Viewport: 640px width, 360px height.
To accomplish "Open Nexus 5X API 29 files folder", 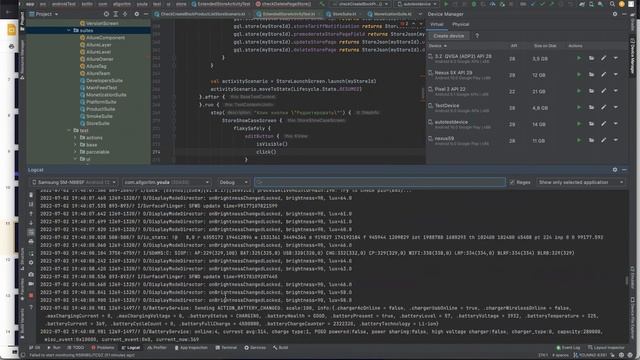I will tap(591, 75).
